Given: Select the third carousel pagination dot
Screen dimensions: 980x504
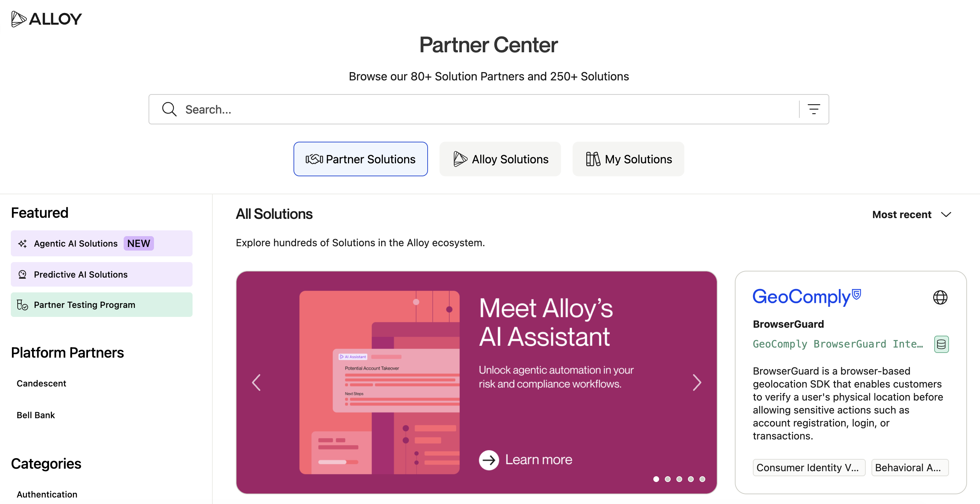Looking at the screenshot, I should pyautogui.click(x=679, y=479).
